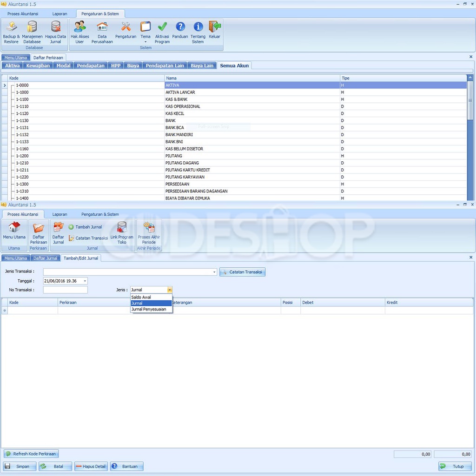Click Catatan Transaksi search button
The image size is (476, 476).
click(242, 272)
